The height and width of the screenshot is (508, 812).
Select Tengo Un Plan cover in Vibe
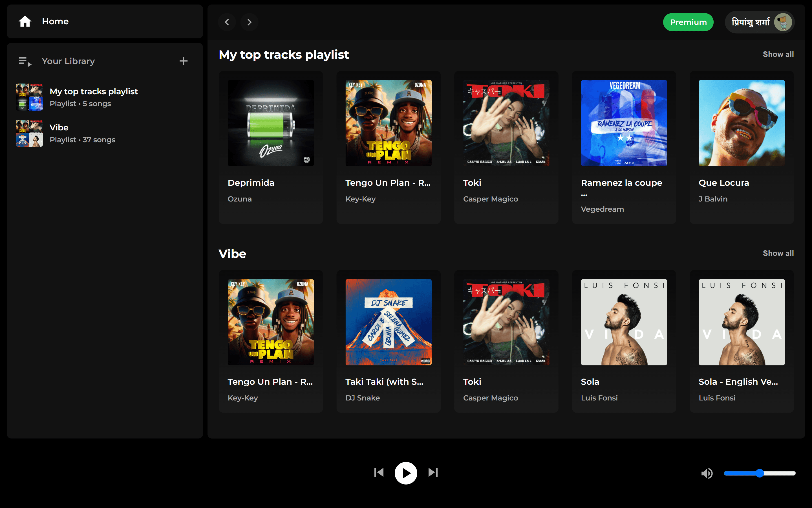pyautogui.click(x=271, y=322)
